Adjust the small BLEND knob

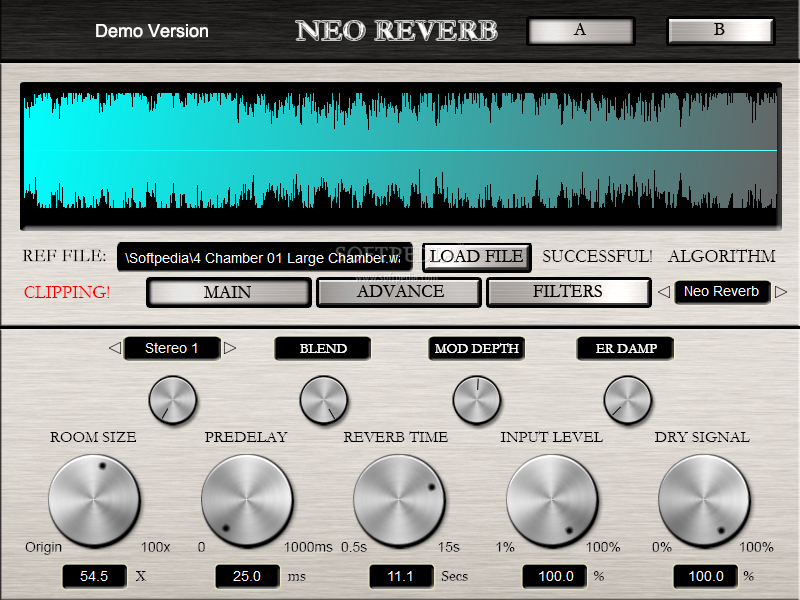pyautogui.click(x=323, y=400)
